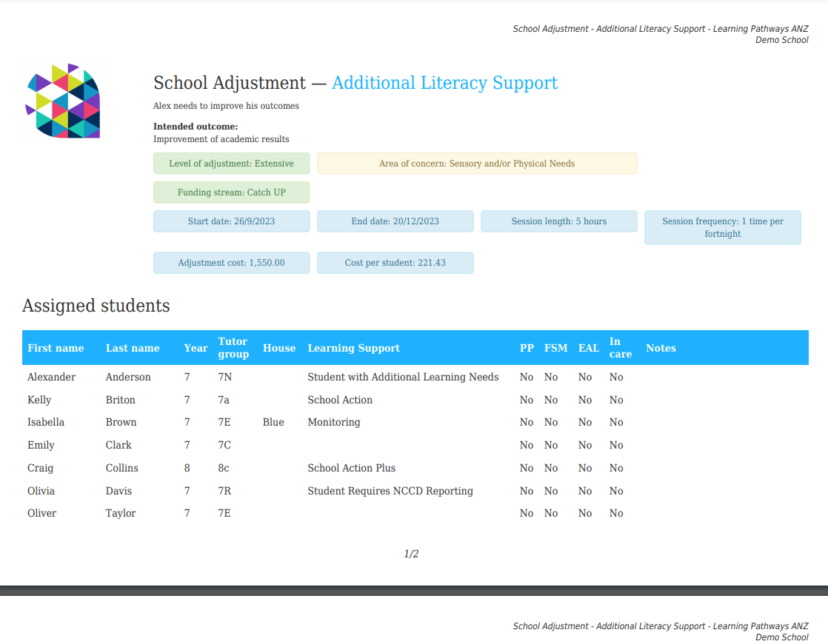Click Student Requires NCCD Reporting cell
Viewport: 828px width, 644px height.
coord(391,491)
